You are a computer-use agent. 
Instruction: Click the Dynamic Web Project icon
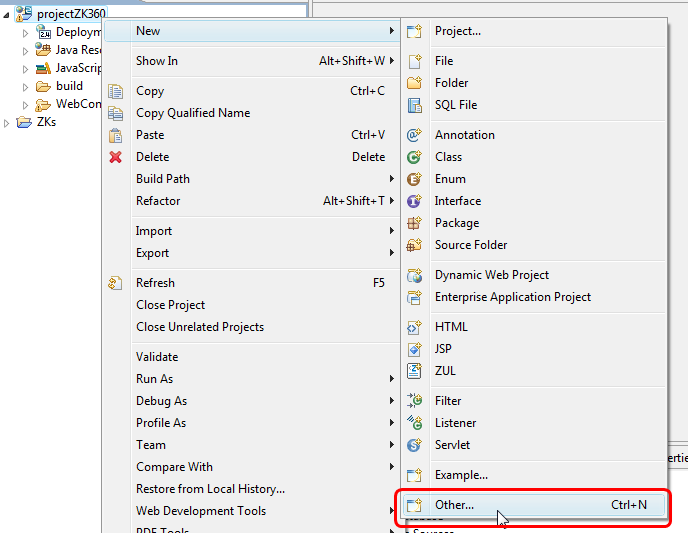[x=415, y=275]
